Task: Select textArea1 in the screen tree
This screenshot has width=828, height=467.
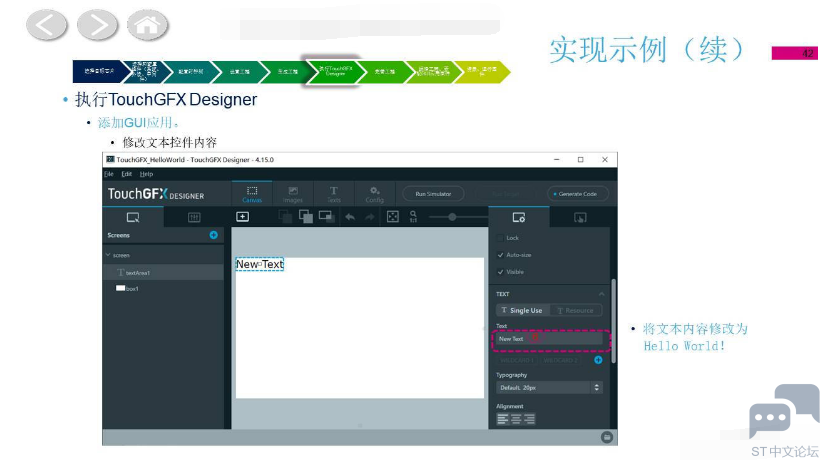Action: coord(163,273)
